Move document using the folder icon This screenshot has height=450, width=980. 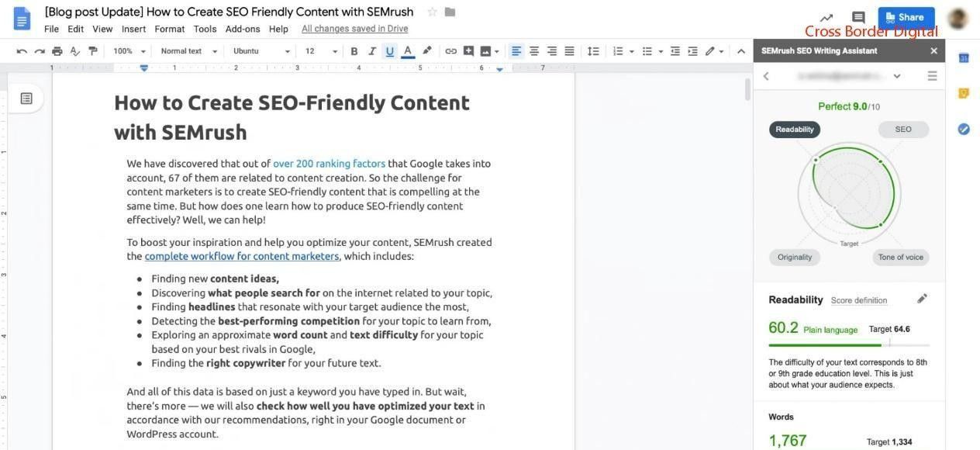click(450, 12)
